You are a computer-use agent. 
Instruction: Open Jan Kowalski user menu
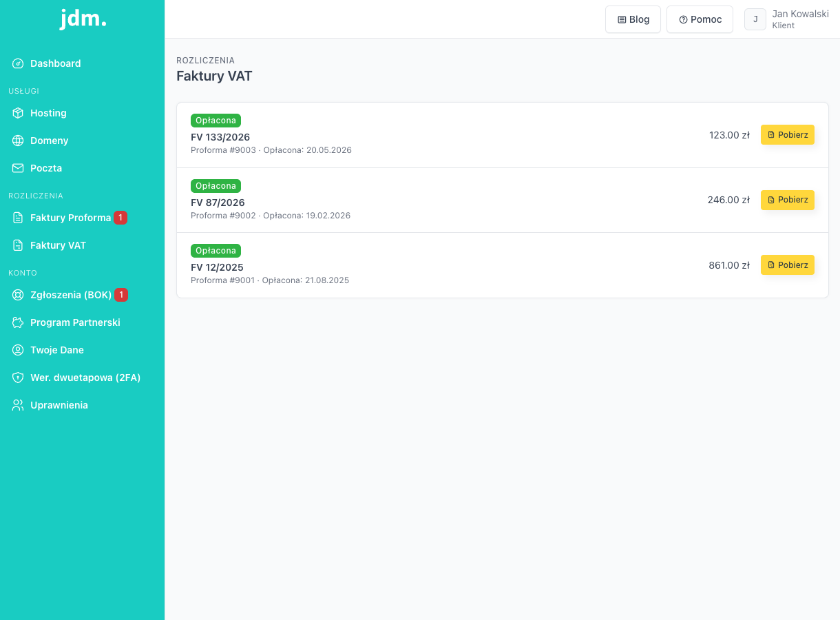click(x=786, y=19)
